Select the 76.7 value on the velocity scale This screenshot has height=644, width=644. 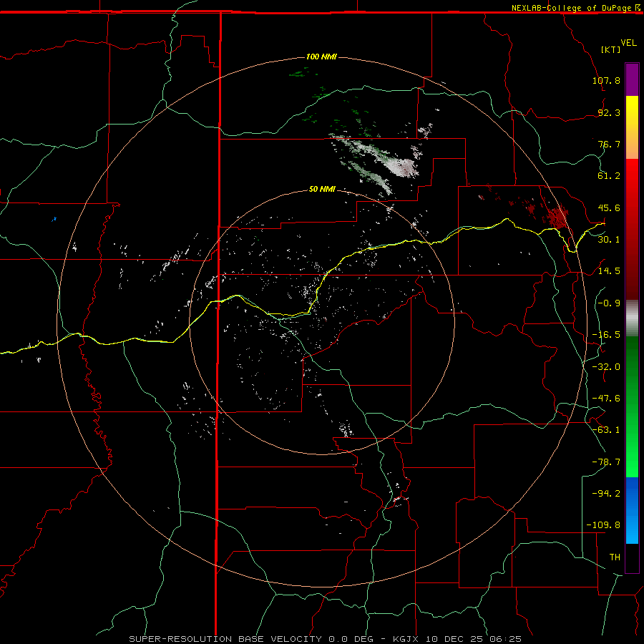coord(609,144)
